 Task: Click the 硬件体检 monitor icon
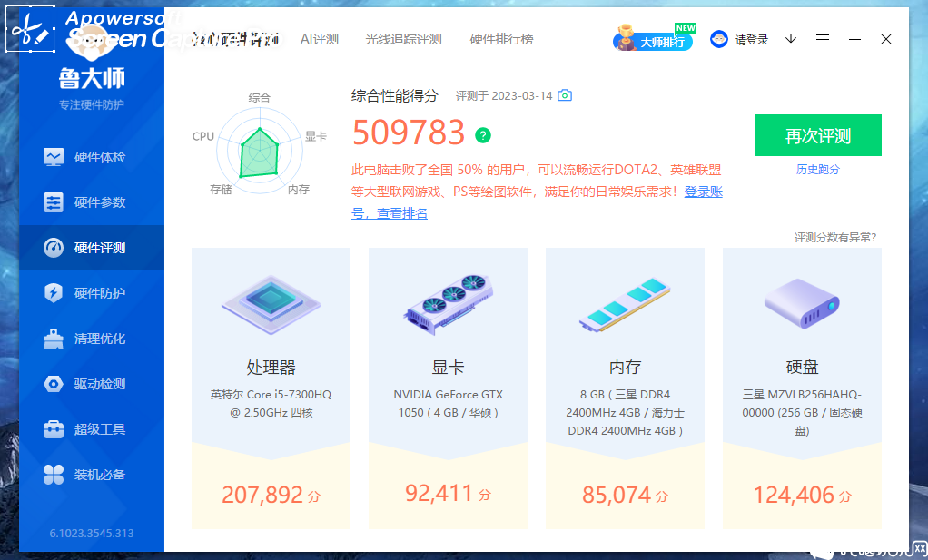(54, 157)
